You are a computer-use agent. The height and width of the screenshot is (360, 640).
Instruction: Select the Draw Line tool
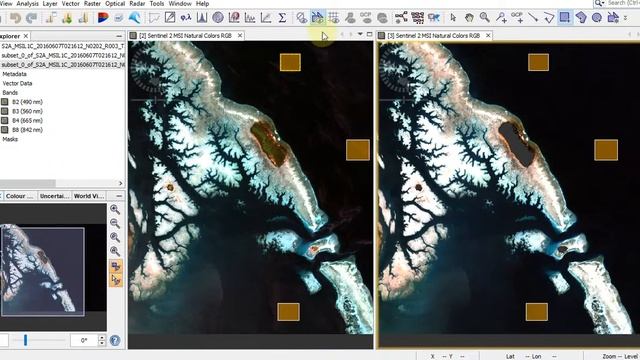click(x=533, y=18)
